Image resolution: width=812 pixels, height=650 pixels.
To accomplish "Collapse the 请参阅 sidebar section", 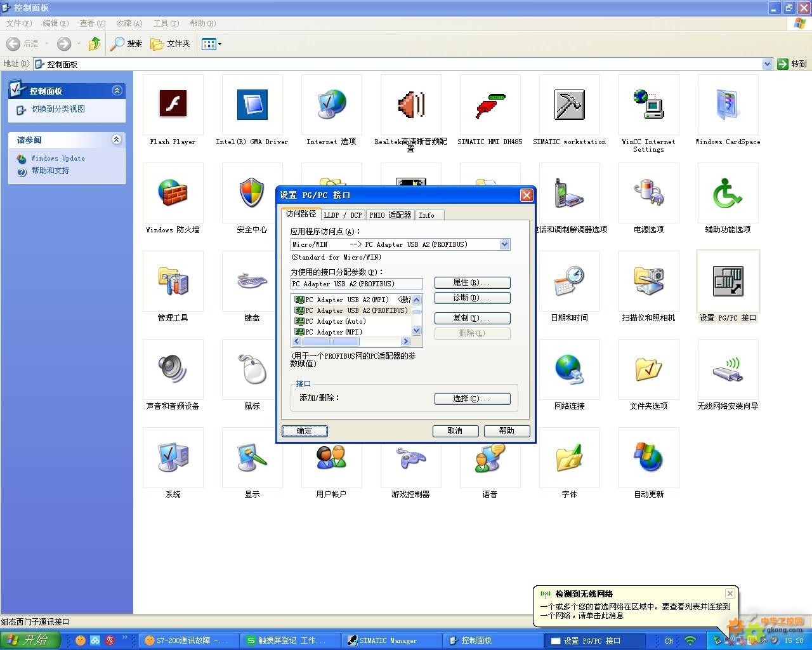I will pos(117,140).
